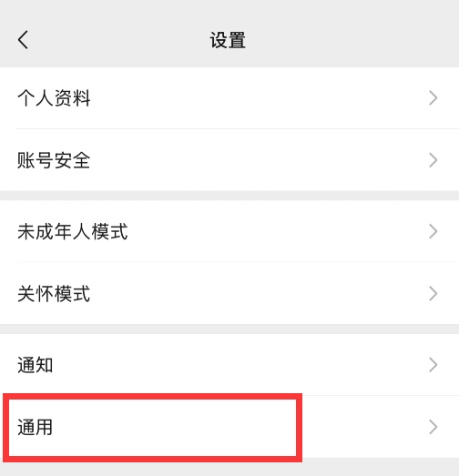459x476 pixels.
Task: Open 账号安全 account security
Action: tap(54, 160)
